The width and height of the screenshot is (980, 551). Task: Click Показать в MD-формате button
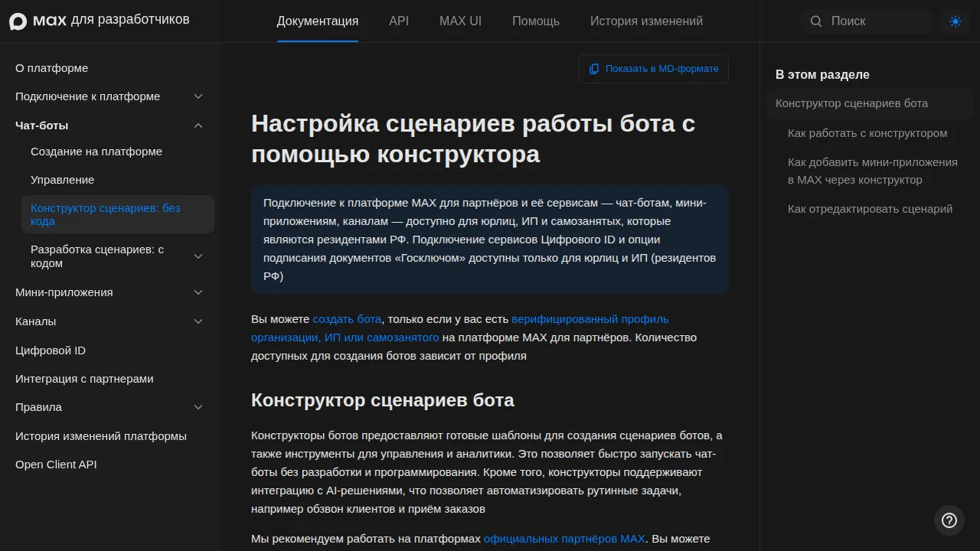654,69
